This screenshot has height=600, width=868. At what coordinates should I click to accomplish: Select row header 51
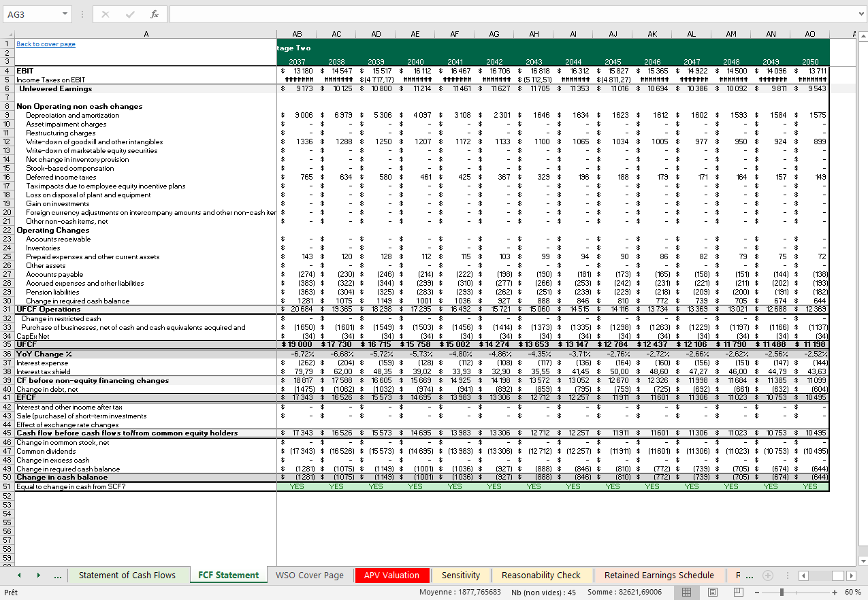point(7,486)
